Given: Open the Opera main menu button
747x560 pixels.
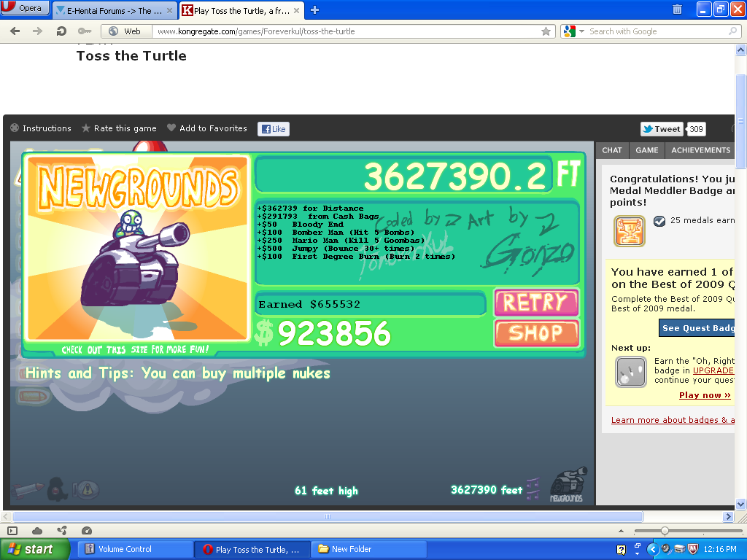Looking at the screenshot, I should pos(25,7).
